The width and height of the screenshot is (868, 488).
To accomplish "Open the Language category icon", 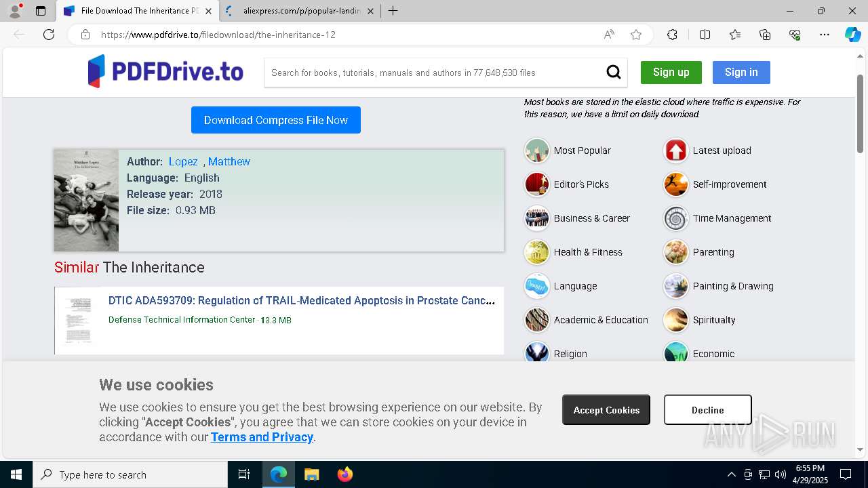I will [536, 286].
